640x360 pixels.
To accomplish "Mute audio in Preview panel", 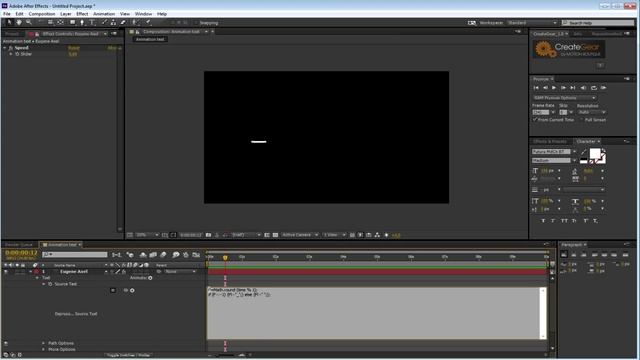I will pyautogui.click(x=583, y=88).
